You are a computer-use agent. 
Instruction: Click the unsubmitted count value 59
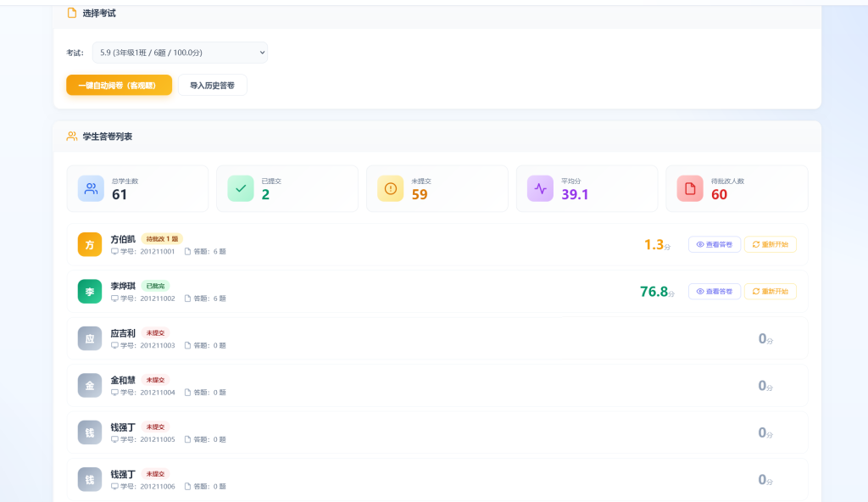click(420, 194)
